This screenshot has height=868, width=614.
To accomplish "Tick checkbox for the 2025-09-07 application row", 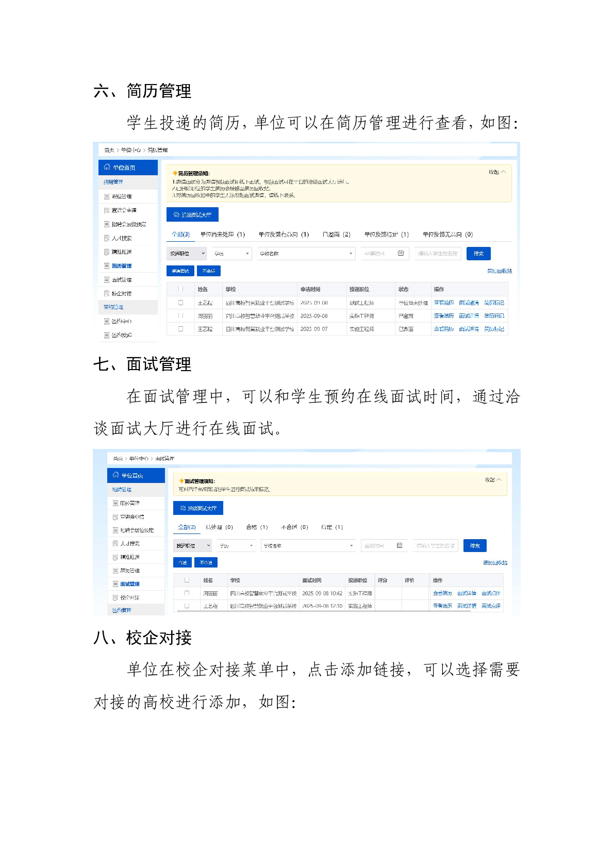I will coord(180,329).
